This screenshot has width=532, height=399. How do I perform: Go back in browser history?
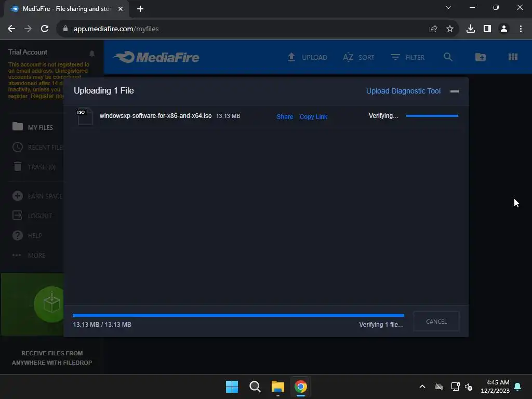[11, 29]
